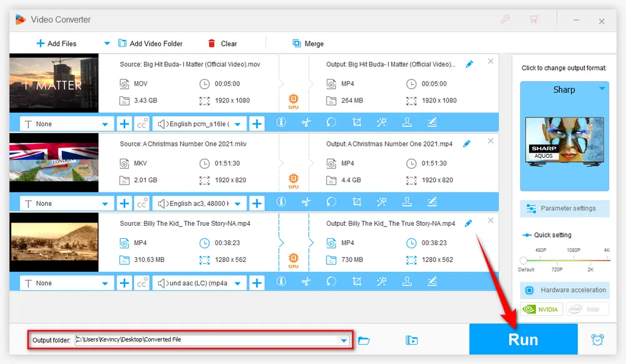This screenshot has width=626, height=364.
Task: Expand the output folder path dropdown
Action: (x=344, y=340)
